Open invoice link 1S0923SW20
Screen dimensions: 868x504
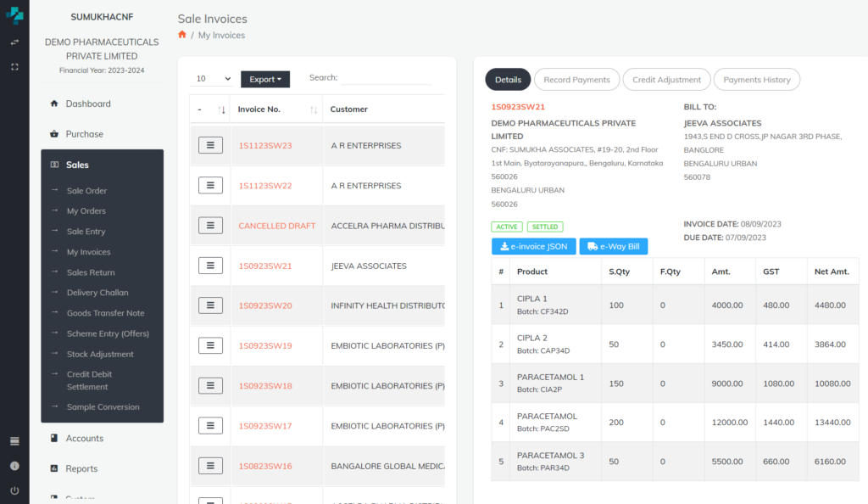click(x=264, y=305)
